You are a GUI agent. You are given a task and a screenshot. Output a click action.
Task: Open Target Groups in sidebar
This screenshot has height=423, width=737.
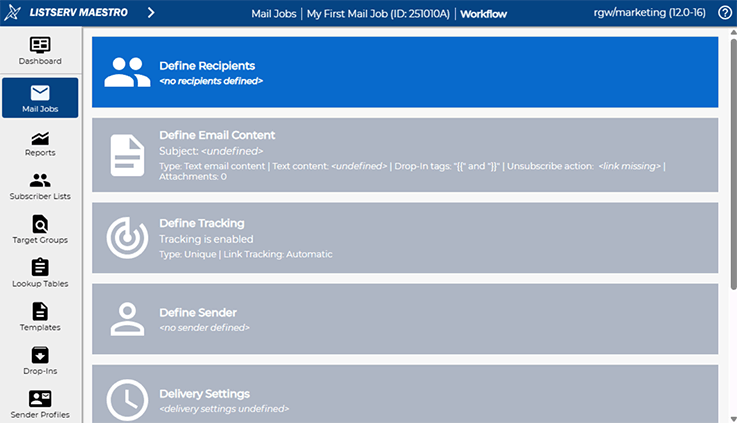pyautogui.click(x=40, y=224)
